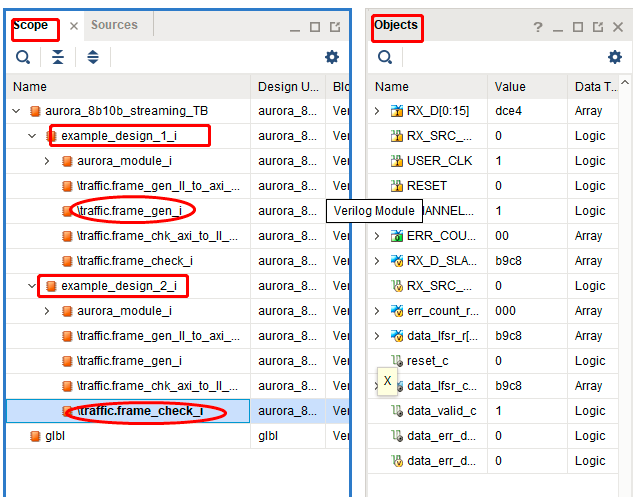The image size is (633, 497).
Task: Click the reset_c wire icon
Action: tap(397, 361)
